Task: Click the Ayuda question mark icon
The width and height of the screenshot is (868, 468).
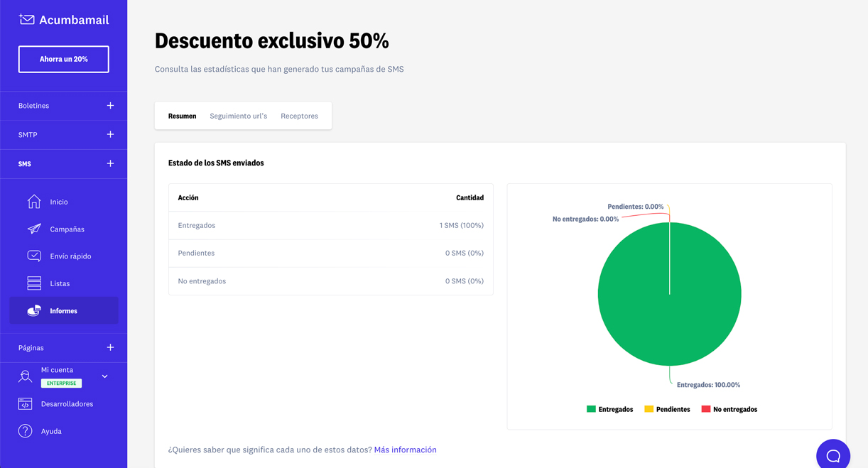Action: pyautogui.click(x=26, y=431)
